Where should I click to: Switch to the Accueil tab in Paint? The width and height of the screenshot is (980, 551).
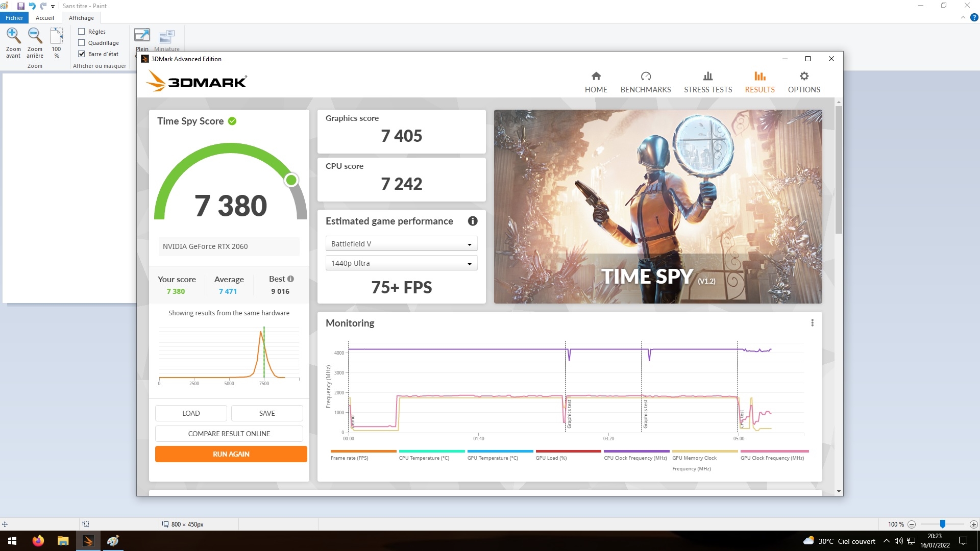[45, 18]
